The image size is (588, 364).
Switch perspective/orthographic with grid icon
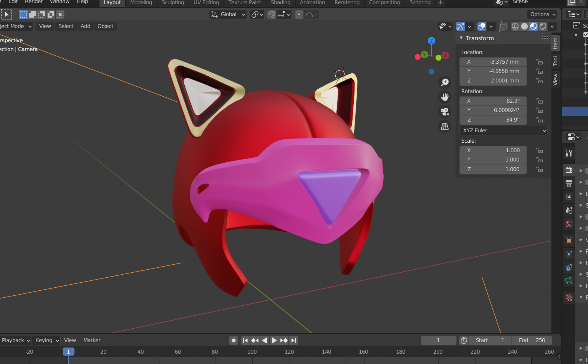pos(445,126)
